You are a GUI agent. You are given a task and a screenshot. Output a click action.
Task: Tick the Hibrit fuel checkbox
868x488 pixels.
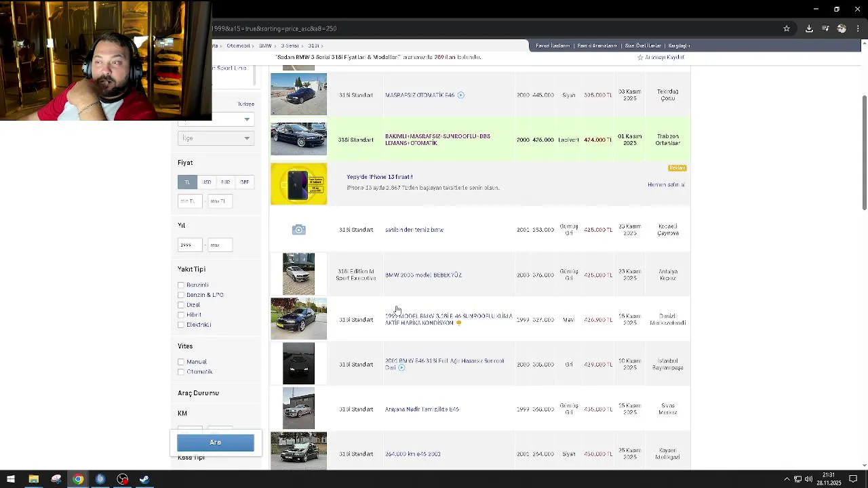tap(181, 314)
